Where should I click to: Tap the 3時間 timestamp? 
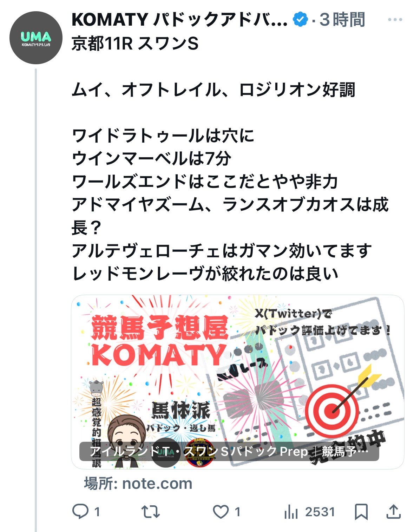pyautogui.click(x=342, y=20)
